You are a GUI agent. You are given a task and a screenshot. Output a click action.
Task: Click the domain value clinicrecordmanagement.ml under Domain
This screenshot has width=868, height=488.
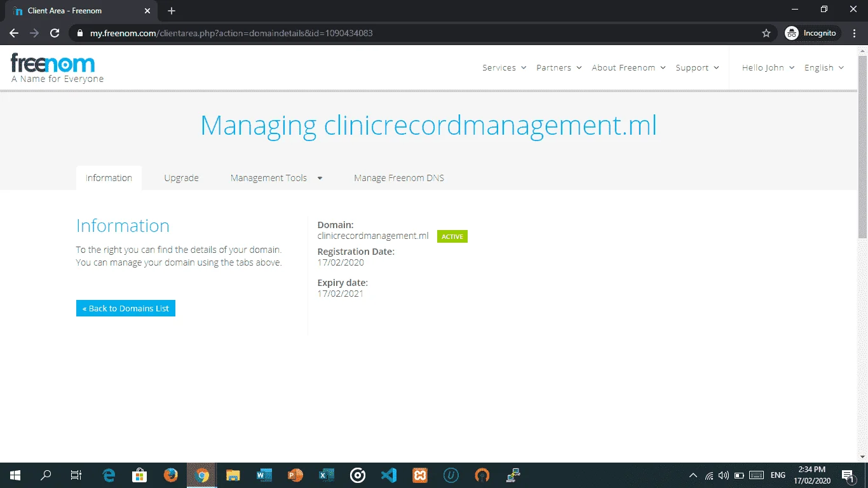[x=373, y=236]
